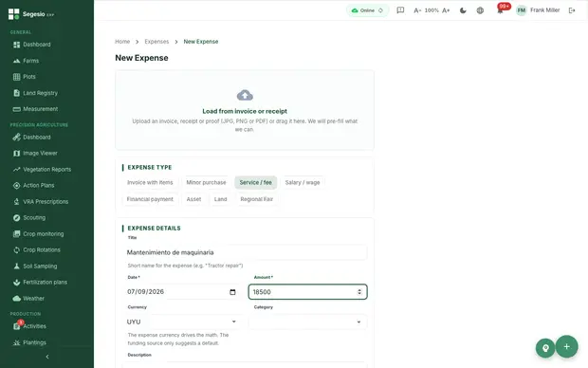Go to Farms in the sidebar
The width and height of the screenshot is (588, 368).
(30, 61)
